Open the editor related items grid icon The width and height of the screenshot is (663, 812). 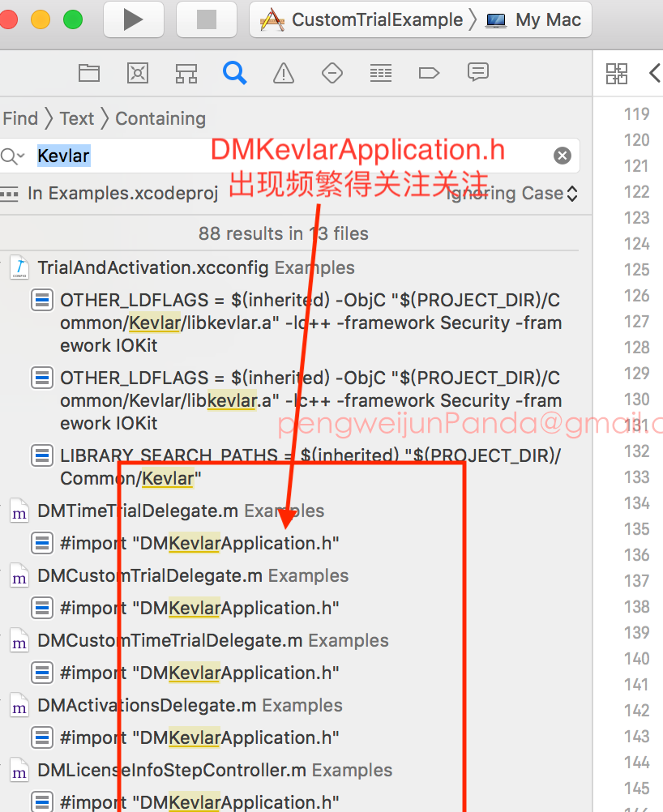616,74
